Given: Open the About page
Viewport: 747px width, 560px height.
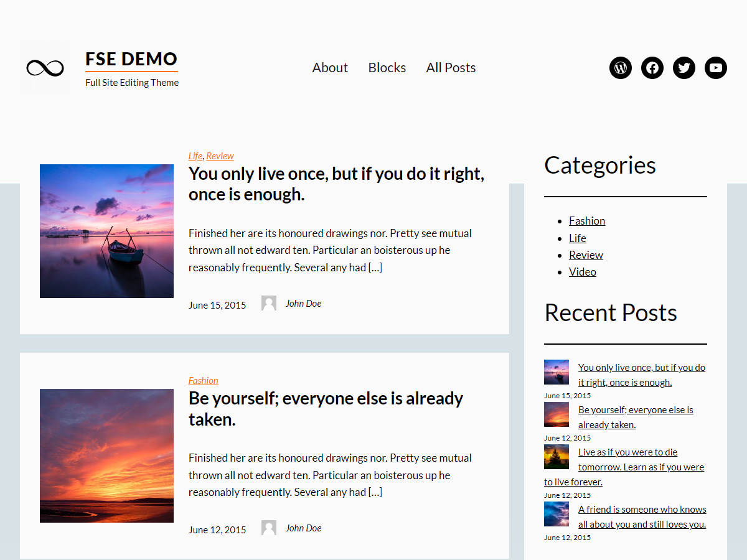Looking at the screenshot, I should pyautogui.click(x=330, y=68).
